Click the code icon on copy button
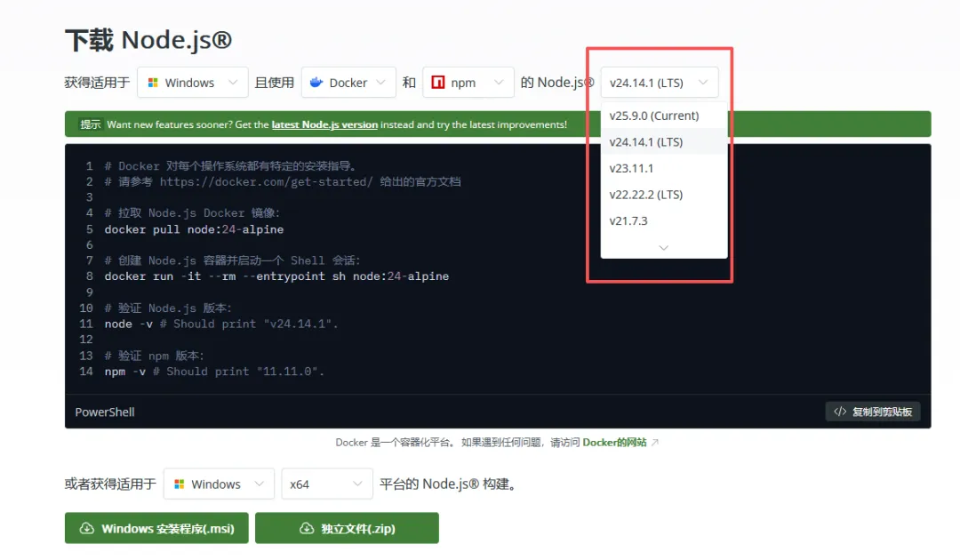This screenshot has height=560, width=960. (840, 412)
